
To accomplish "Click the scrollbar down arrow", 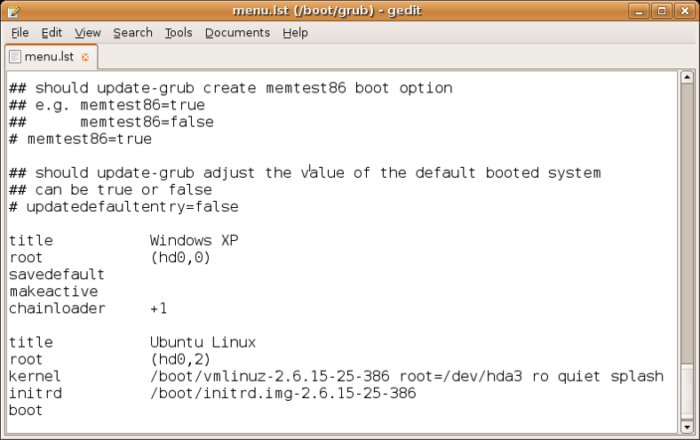I will point(687,427).
